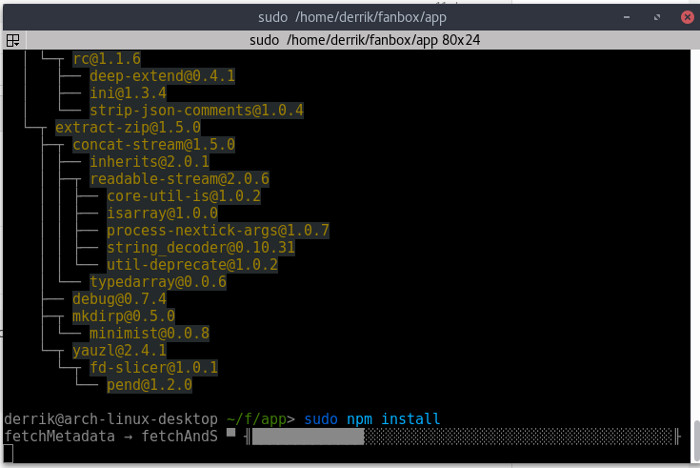Select the text util-deprecate@1.0.2

192,264
